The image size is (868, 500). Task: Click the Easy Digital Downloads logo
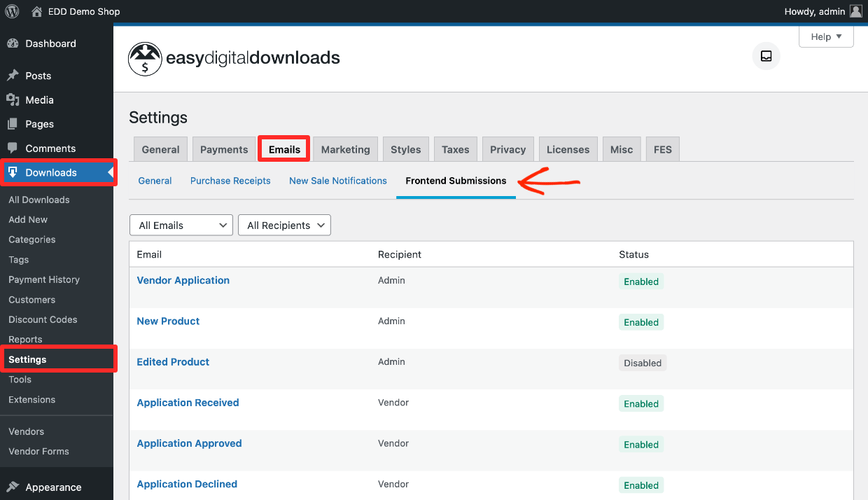pyautogui.click(x=234, y=58)
